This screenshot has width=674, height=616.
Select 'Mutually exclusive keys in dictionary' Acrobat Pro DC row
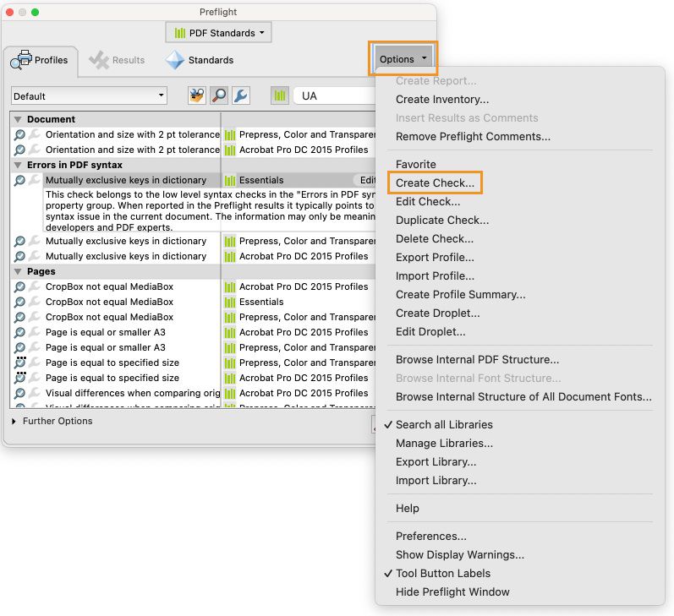click(193, 256)
